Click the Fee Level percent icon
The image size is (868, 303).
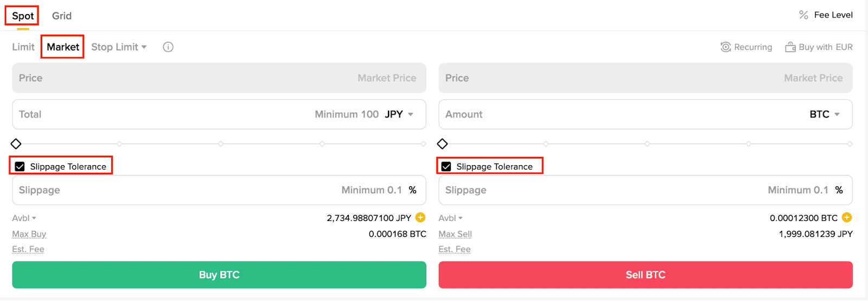pyautogui.click(x=803, y=15)
